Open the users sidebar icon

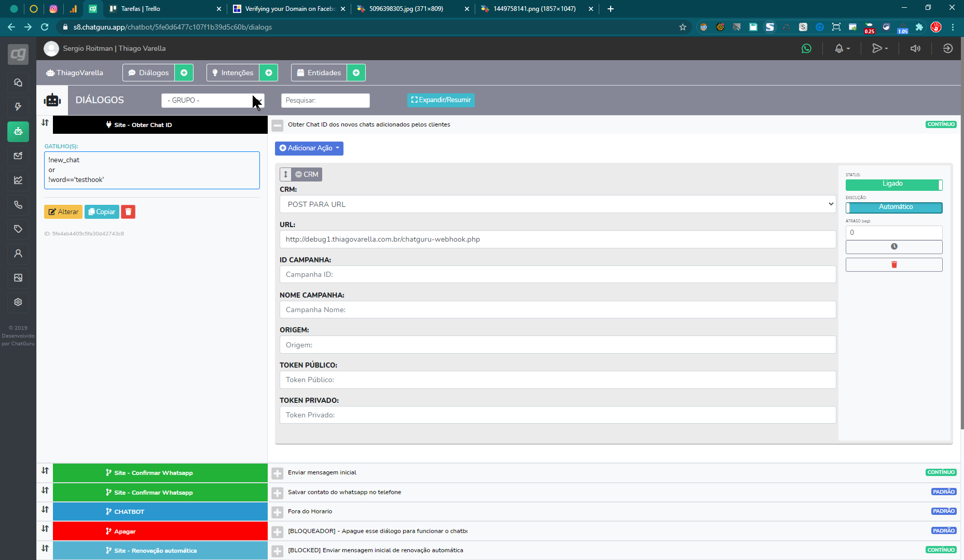pos(18,253)
